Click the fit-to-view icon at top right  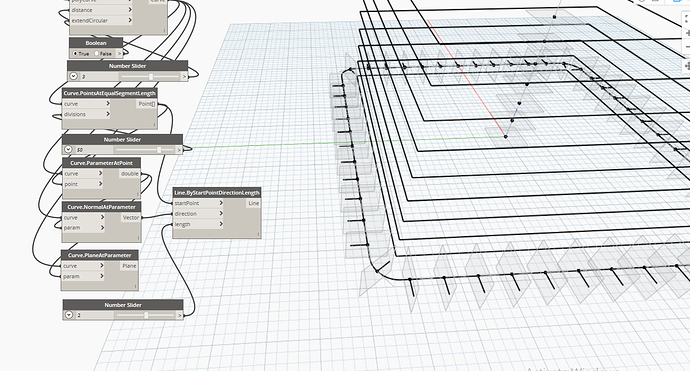coord(687,18)
